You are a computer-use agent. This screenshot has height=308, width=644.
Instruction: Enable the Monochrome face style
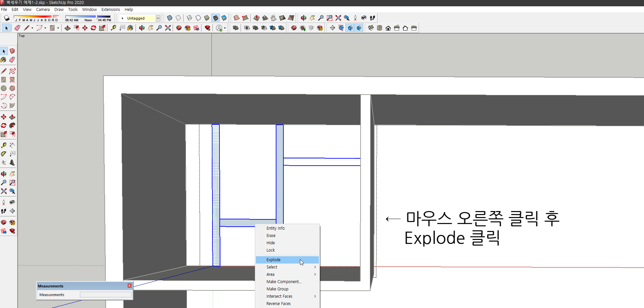click(224, 18)
